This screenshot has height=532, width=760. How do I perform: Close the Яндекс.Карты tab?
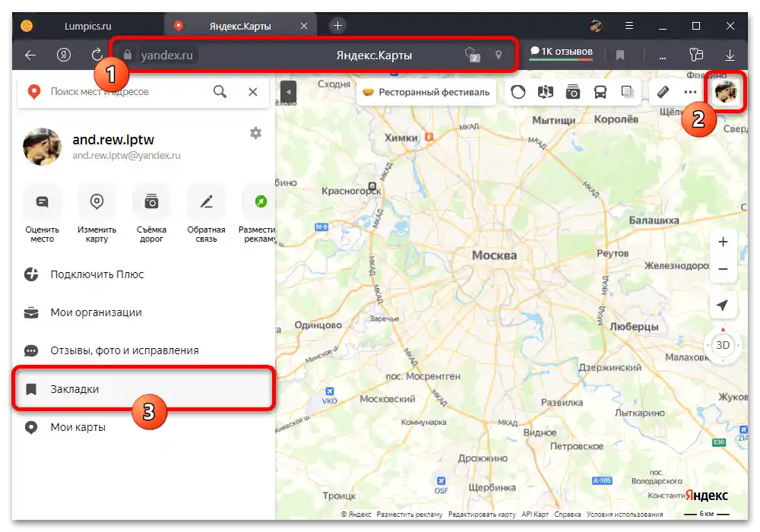point(304,26)
